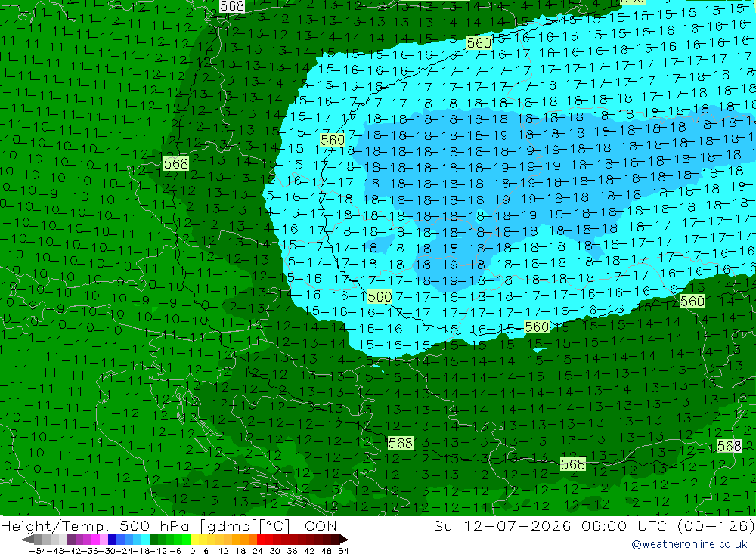Open the weatheronline.co.uk copyright link

click(689, 544)
